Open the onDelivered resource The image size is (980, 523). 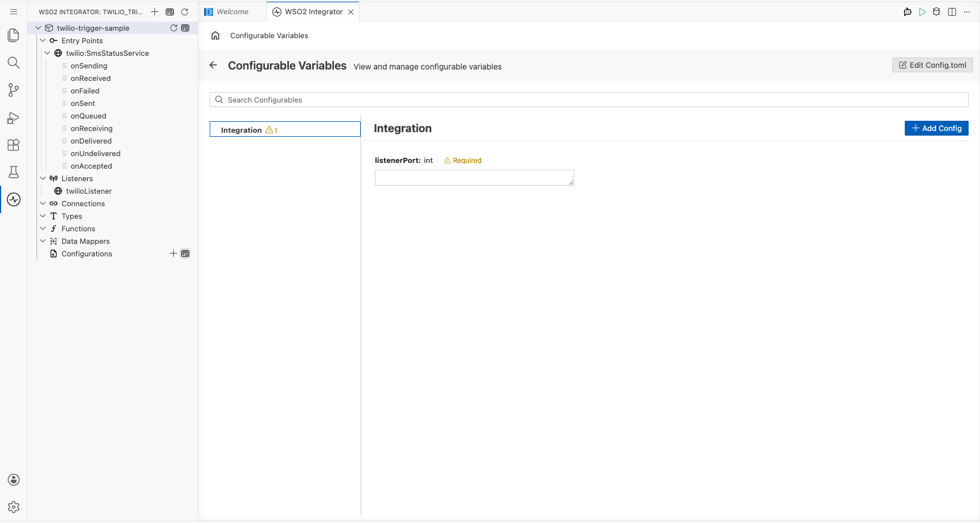pos(91,141)
